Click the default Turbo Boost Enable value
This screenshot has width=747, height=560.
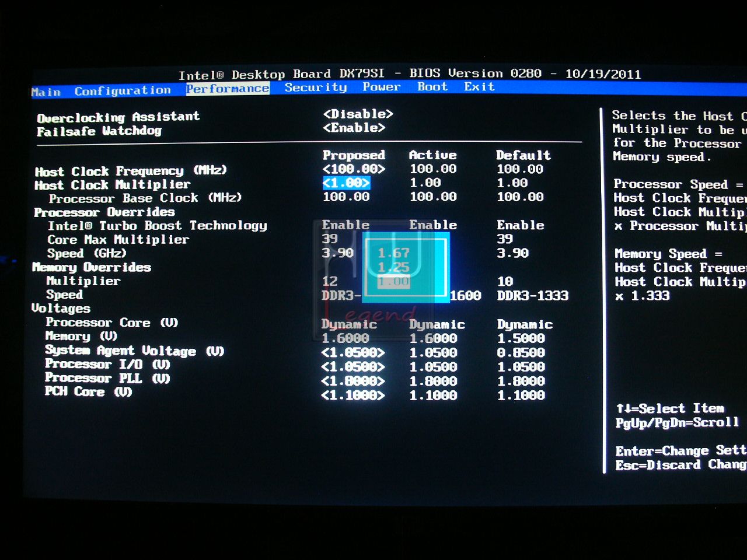[521, 225]
